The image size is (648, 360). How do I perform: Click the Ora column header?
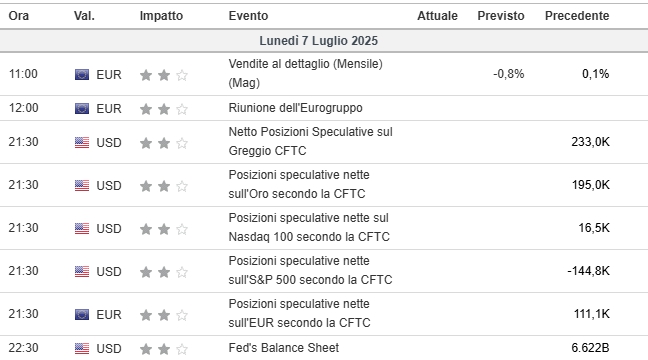coord(19,16)
